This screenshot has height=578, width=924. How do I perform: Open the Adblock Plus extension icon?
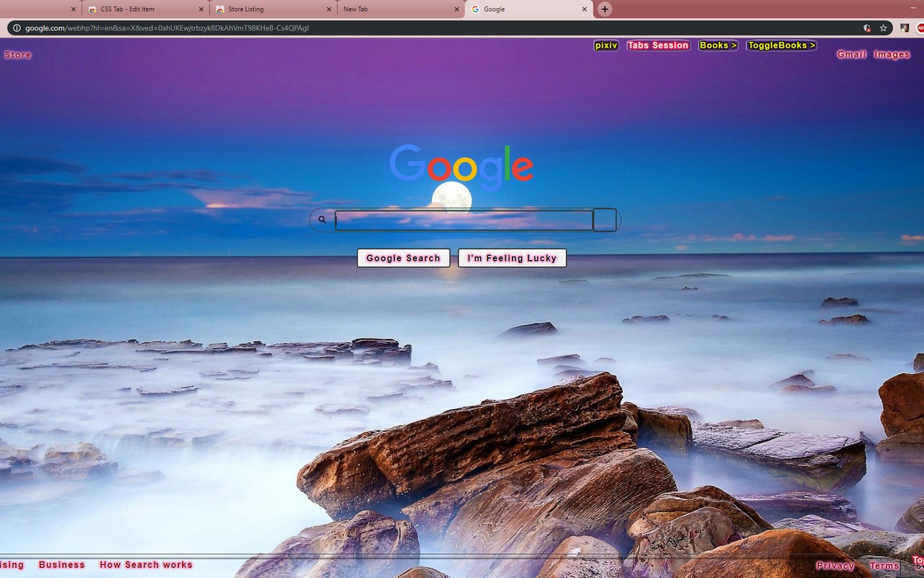920,28
